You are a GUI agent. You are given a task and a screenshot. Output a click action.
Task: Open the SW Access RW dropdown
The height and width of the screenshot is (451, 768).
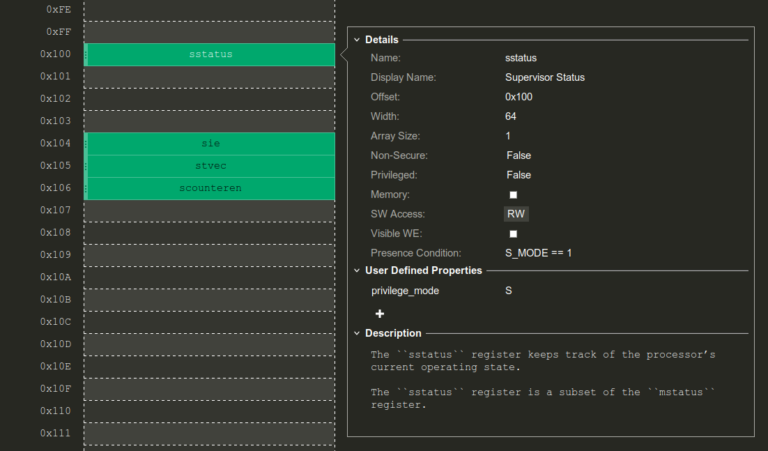click(x=516, y=214)
